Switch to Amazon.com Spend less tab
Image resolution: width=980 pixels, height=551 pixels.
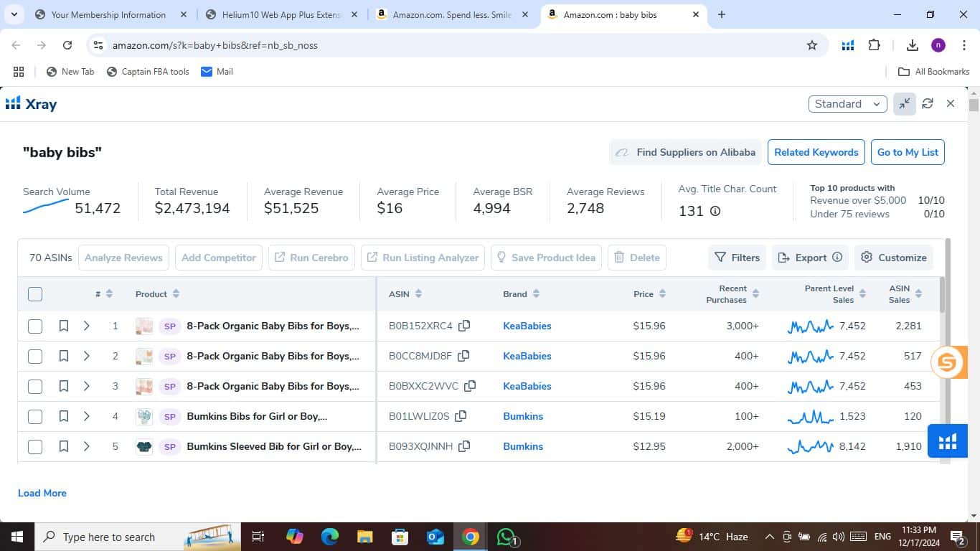tap(452, 14)
